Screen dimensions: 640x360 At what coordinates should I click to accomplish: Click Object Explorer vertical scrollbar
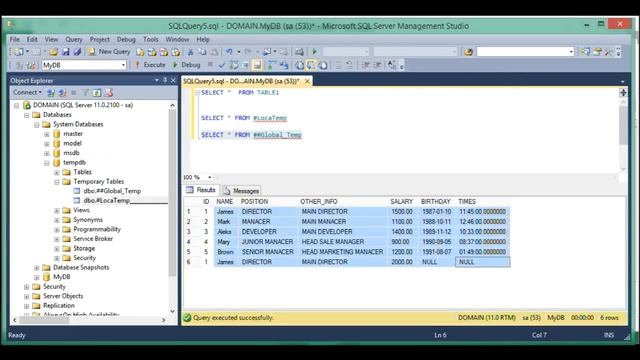pos(172,208)
